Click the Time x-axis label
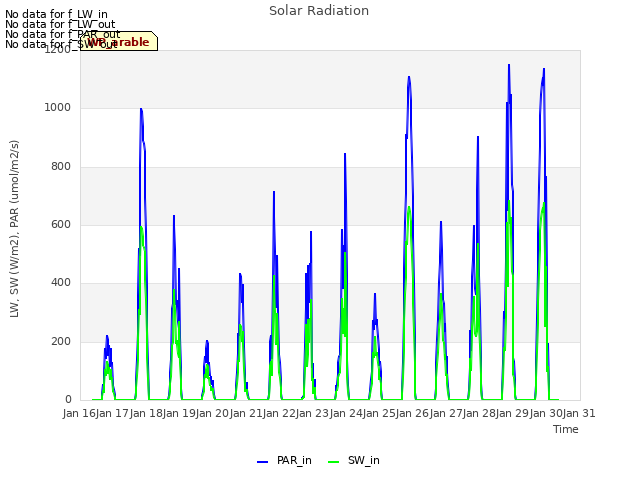The image size is (640, 480). point(566,429)
